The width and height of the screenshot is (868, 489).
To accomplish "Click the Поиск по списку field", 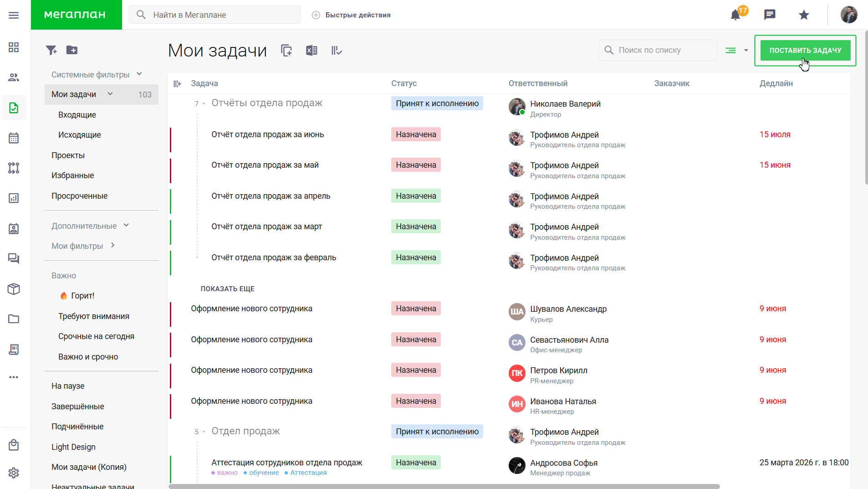I will coord(658,50).
